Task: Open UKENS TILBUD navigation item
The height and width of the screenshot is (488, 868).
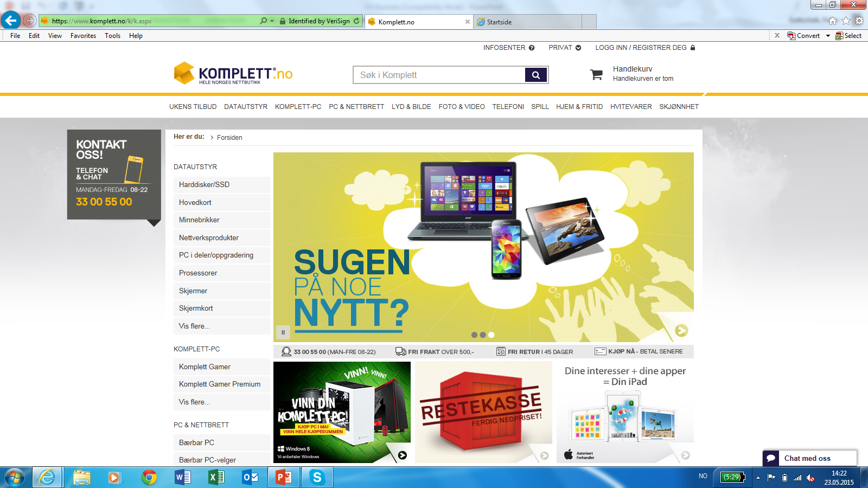Action: pos(193,107)
